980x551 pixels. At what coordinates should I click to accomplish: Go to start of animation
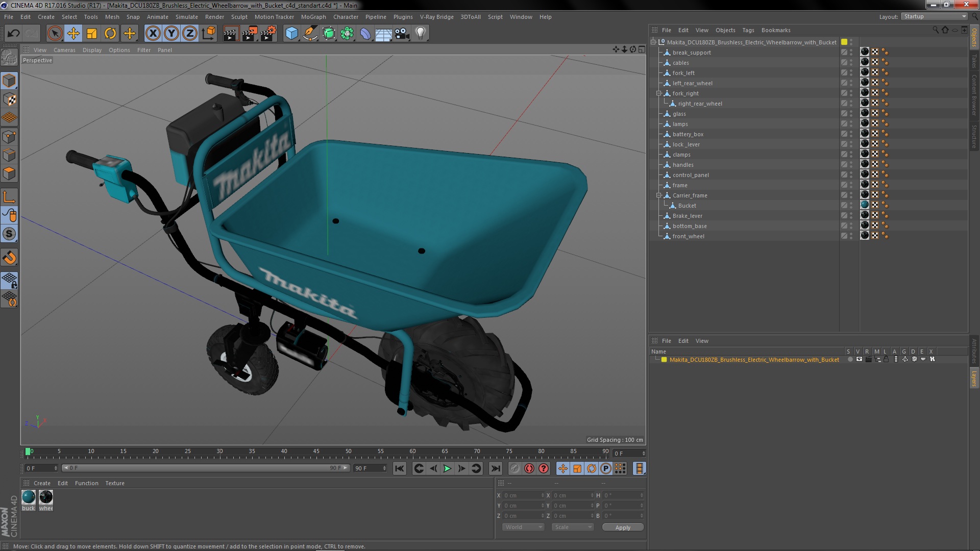[x=400, y=468]
